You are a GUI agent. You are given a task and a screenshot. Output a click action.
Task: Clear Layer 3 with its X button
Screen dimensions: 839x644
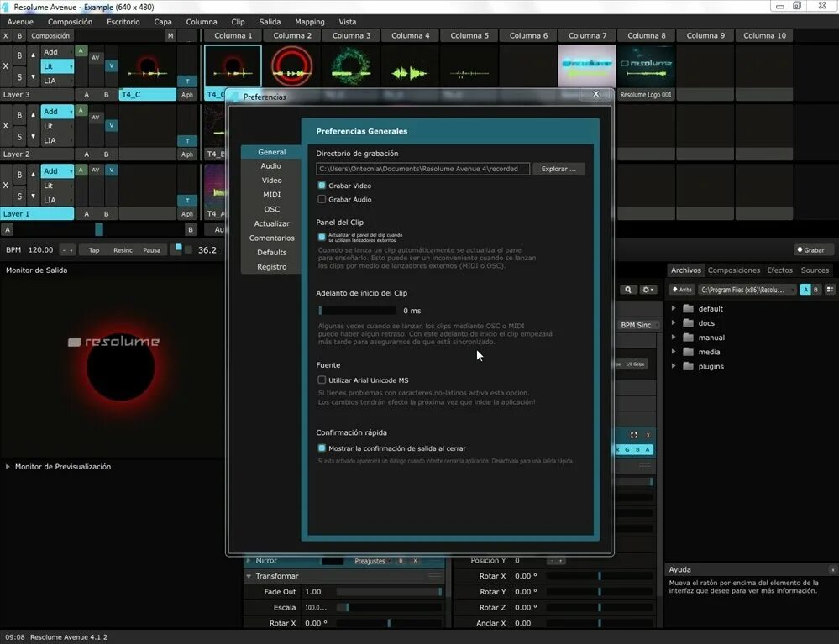(x=6, y=66)
